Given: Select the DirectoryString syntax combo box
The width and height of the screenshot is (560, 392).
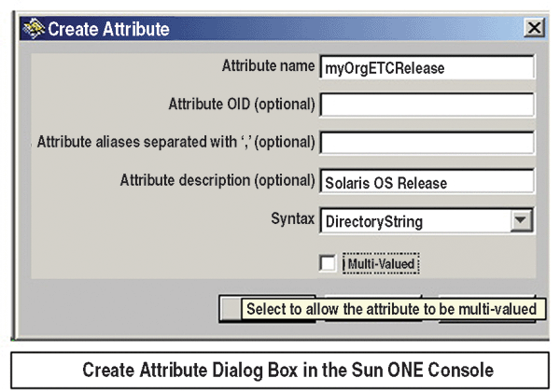Looking at the screenshot, I should tap(416, 221).
